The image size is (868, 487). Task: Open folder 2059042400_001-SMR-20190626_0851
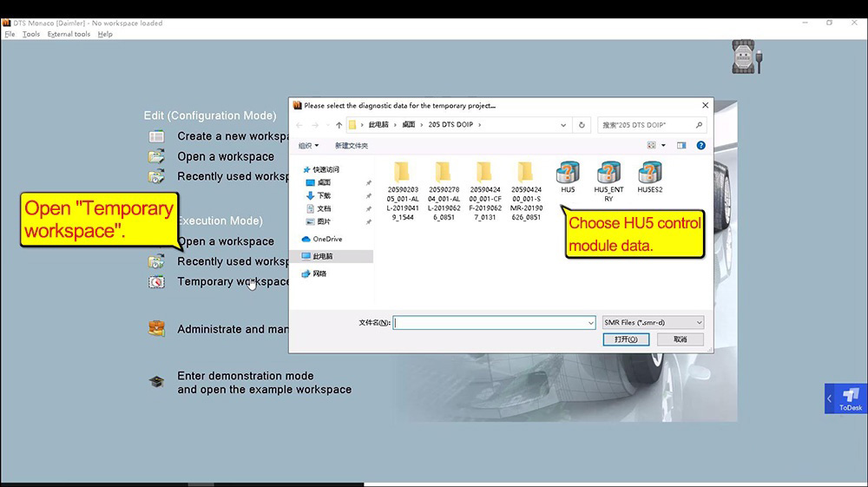[x=526, y=192]
